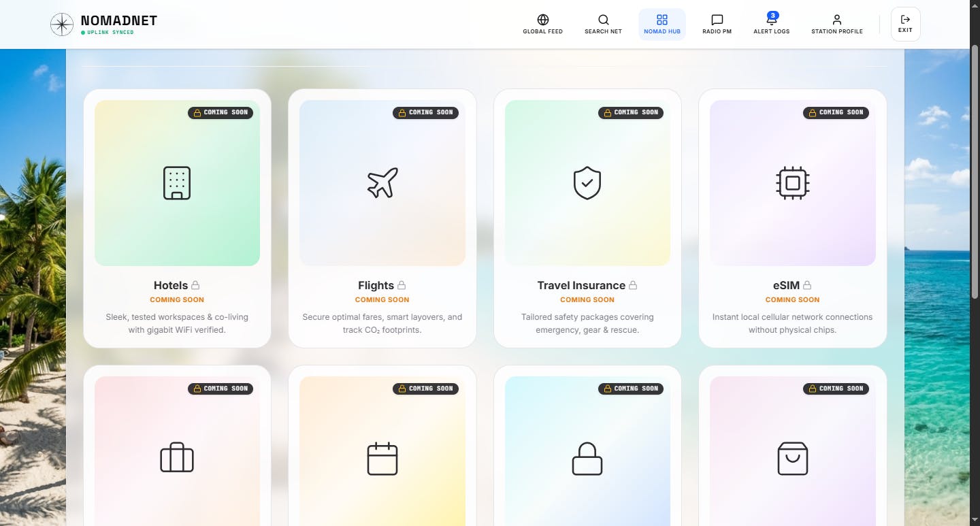Go to Station Profile
The height and width of the screenshot is (526, 980).
coord(837,24)
